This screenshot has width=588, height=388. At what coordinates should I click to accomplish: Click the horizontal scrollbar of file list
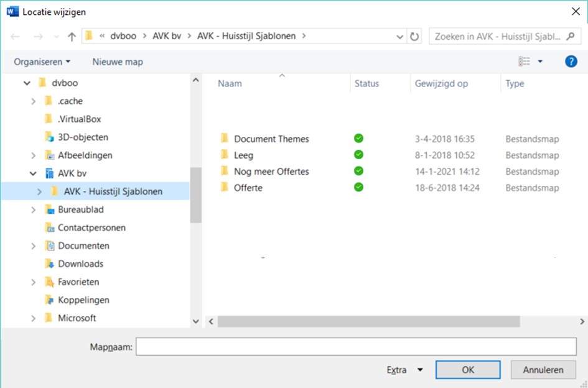tap(368, 321)
